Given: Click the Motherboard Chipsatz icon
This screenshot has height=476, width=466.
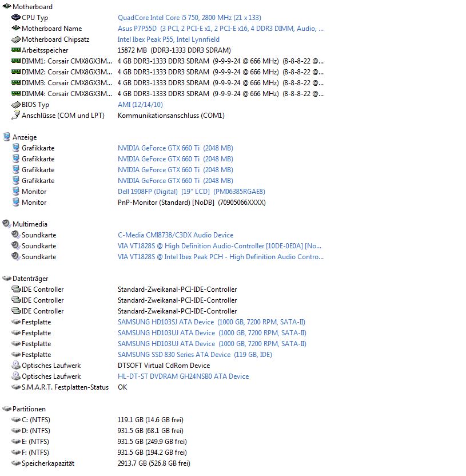Looking at the screenshot, I should coord(16,39).
